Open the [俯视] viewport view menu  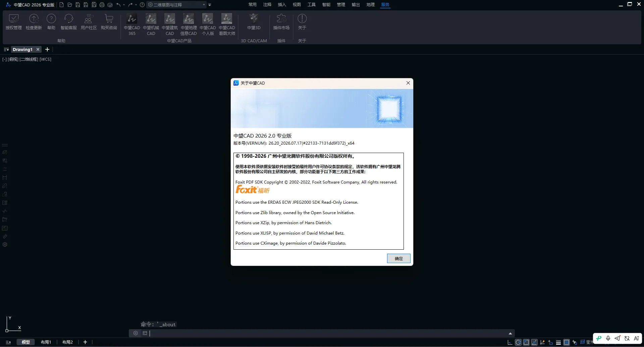(x=13, y=59)
